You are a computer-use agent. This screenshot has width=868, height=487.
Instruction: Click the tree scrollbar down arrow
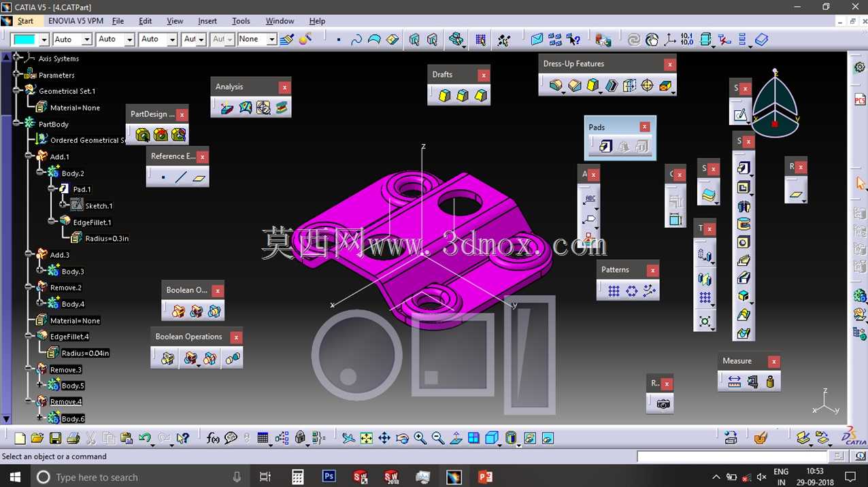click(6, 420)
